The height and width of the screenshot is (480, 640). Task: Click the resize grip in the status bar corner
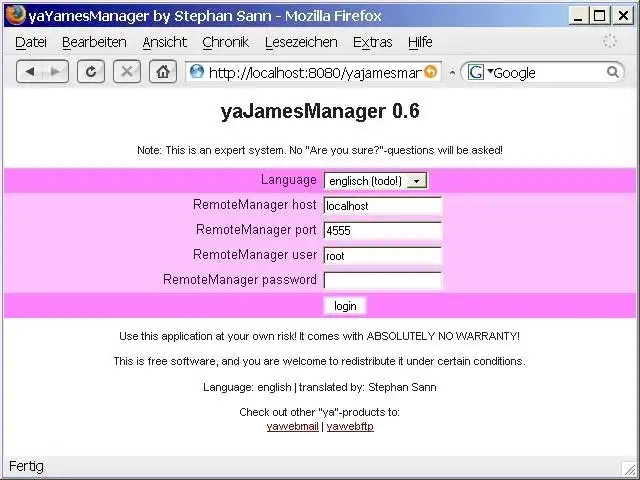coord(629,468)
